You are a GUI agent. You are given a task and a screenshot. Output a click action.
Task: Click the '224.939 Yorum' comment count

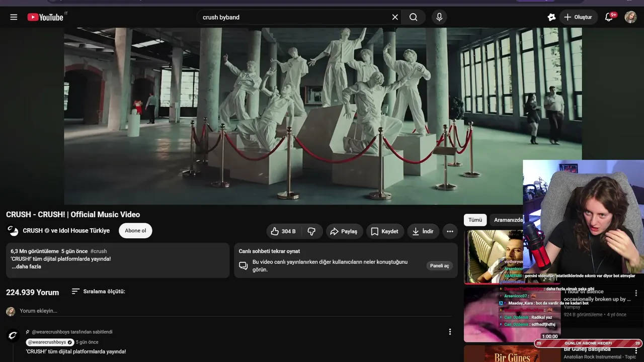33,292
